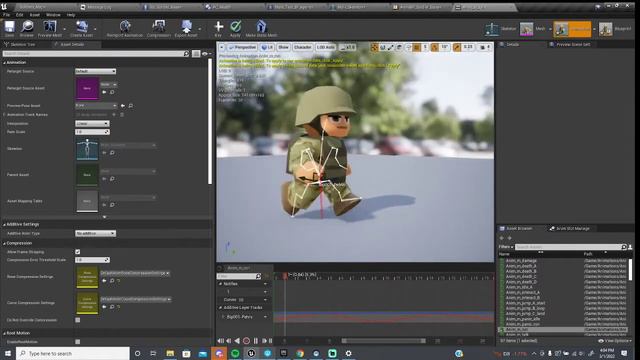Click the search icon in details search bar

click(x=186, y=53)
